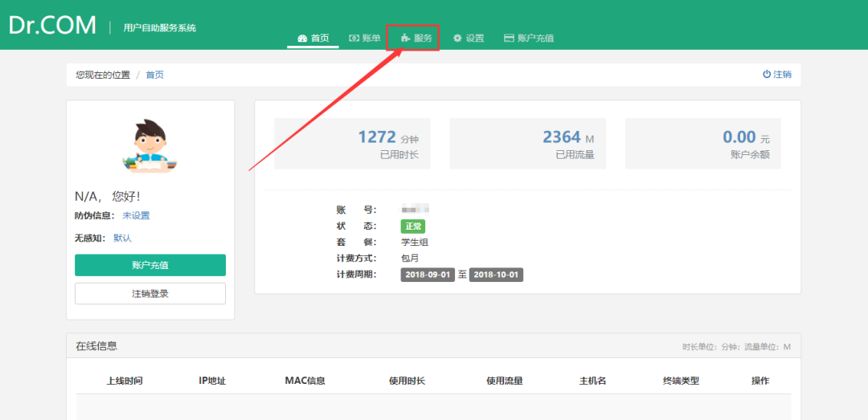The width and height of the screenshot is (868, 420).
Task: Click the 2364 M used traffic card
Action: coord(527,144)
